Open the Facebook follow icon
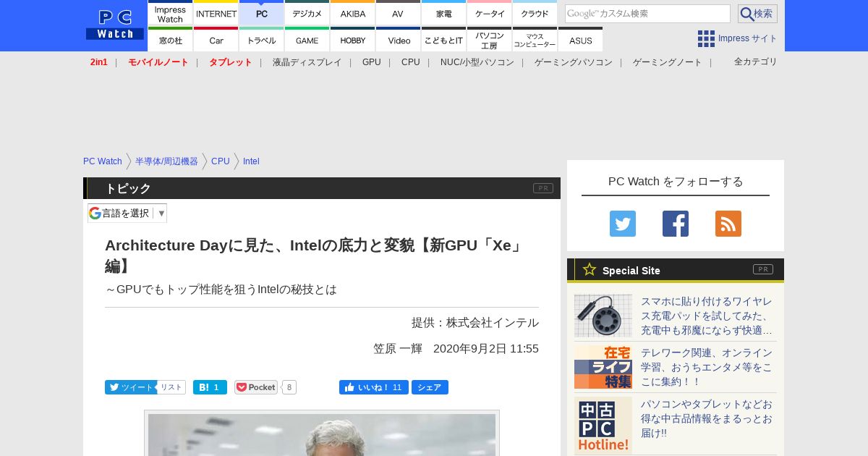Screen dimensions: 868x456 [676, 224]
